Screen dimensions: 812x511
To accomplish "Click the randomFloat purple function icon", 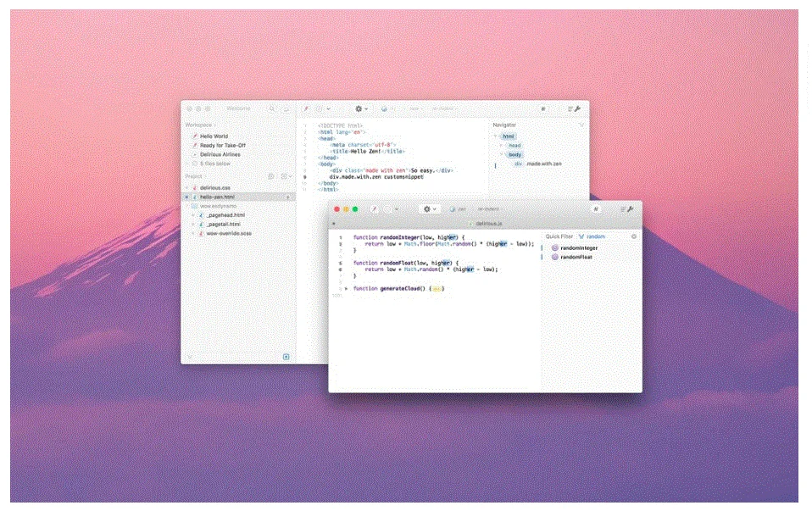I will [x=554, y=257].
